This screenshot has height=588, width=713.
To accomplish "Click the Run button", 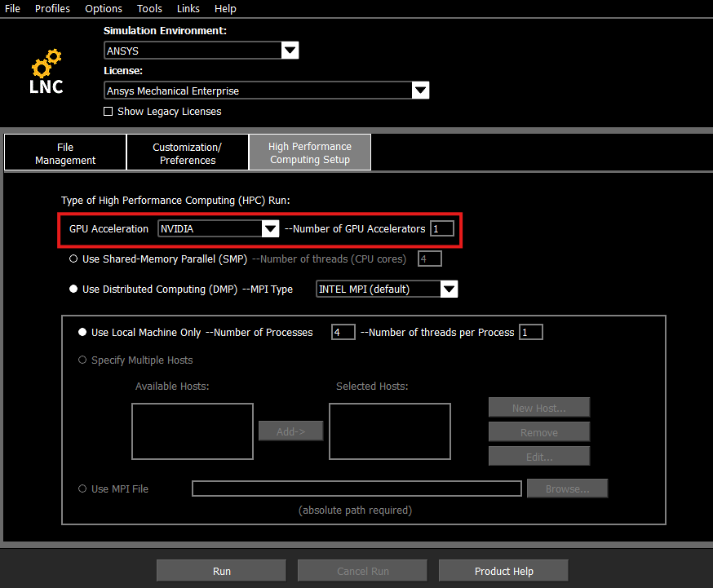I will [x=221, y=571].
